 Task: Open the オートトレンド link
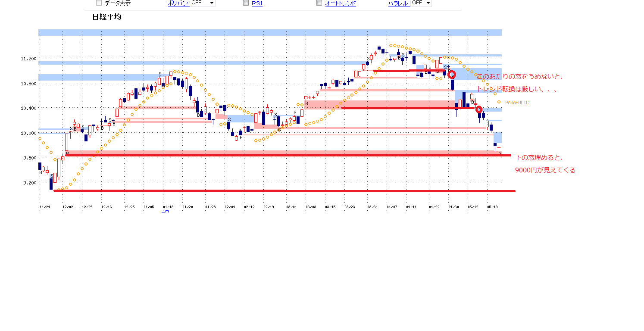click(340, 3)
